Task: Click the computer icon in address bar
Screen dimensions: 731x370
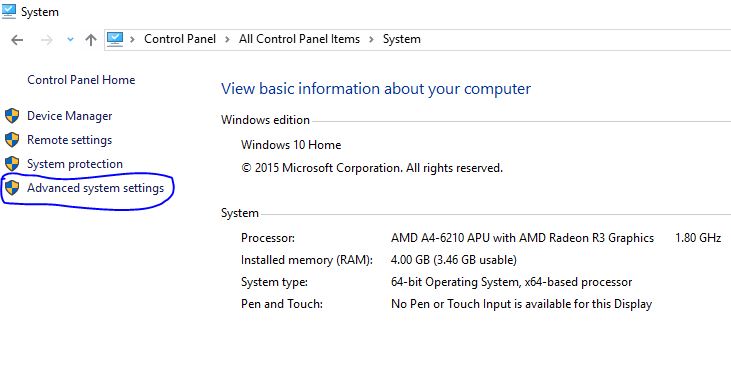Action: click(115, 39)
